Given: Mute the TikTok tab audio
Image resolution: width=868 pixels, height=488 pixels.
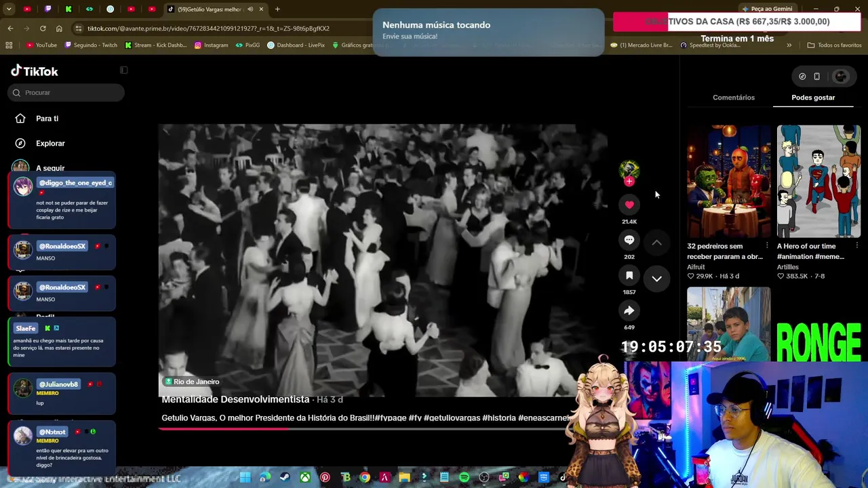Looking at the screenshot, I should tap(250, 9).
